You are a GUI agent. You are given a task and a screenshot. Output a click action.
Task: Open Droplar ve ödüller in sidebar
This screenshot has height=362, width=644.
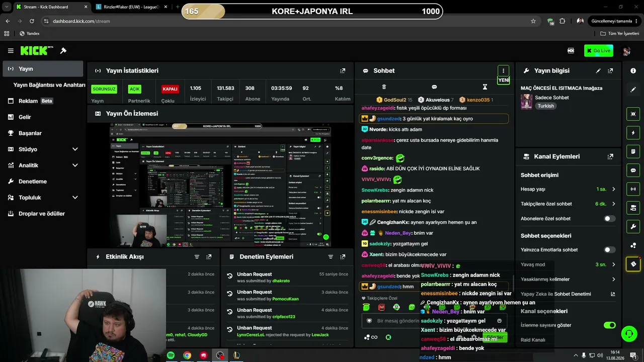[x=43, y=214]
